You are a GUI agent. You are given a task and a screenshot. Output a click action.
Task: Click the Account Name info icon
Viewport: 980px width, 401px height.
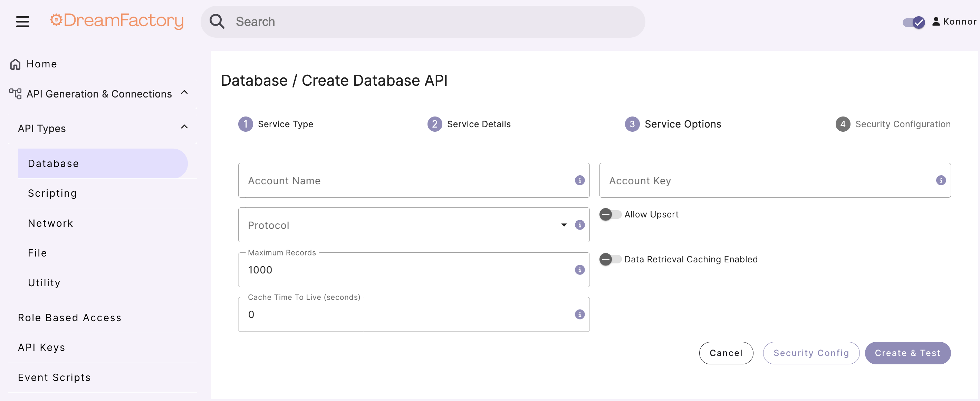click(579, 180)
